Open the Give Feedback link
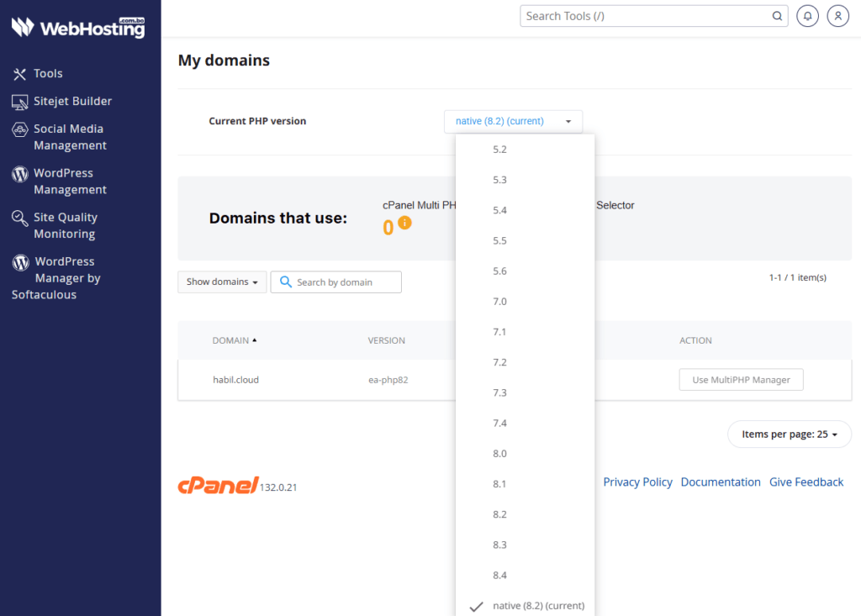861x616 pixels. click(806, 482)
